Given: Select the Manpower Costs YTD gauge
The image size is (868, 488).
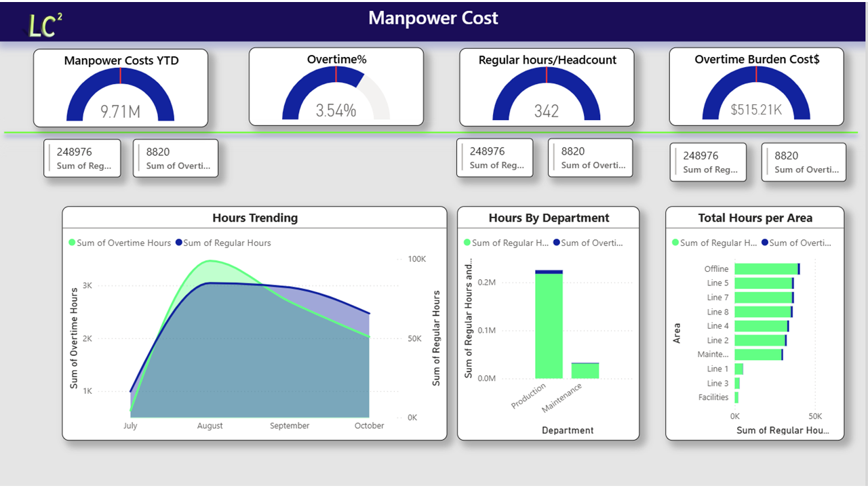Looking at the screenshot, I should pos(120,91).
